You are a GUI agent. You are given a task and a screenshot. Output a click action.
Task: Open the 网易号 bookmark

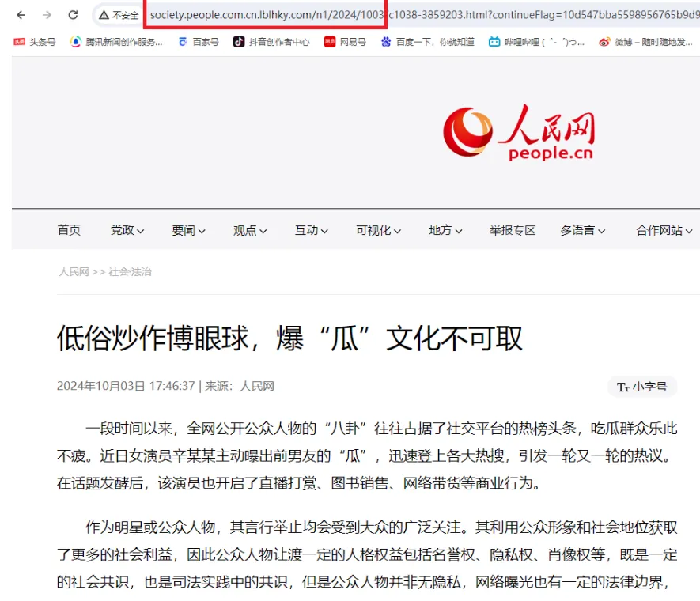pos(345,42)
